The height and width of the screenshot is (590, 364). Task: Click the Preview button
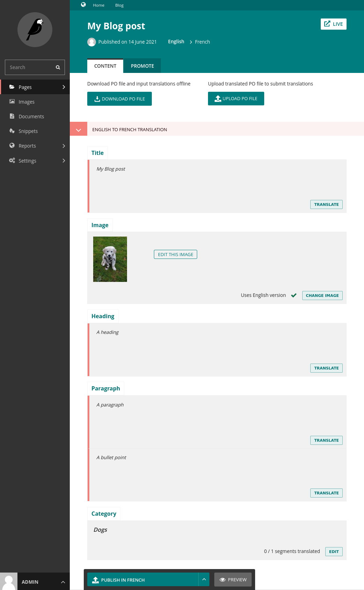pyautogui.click(x=233, y=580)
